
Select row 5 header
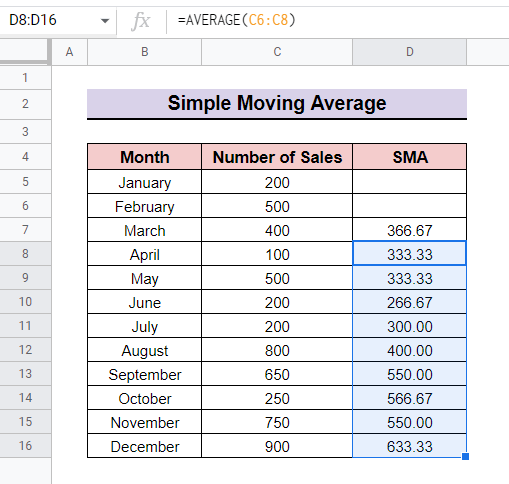coord(25,182)
